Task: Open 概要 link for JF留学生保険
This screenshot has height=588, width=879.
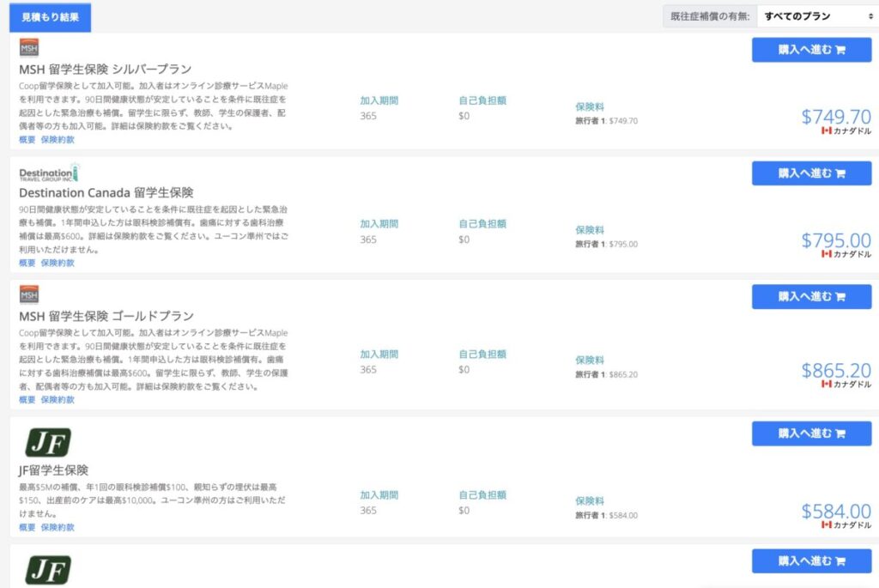Action: [x=27, y=527]
